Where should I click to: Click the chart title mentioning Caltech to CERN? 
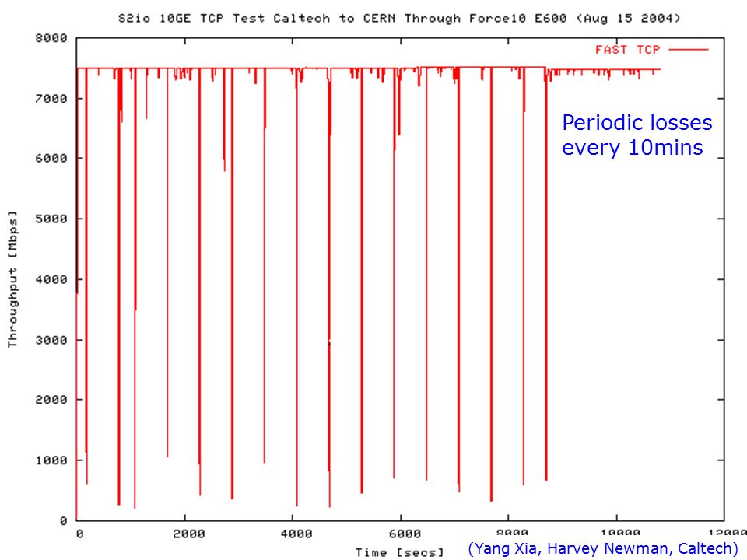[x=399, y=19]
